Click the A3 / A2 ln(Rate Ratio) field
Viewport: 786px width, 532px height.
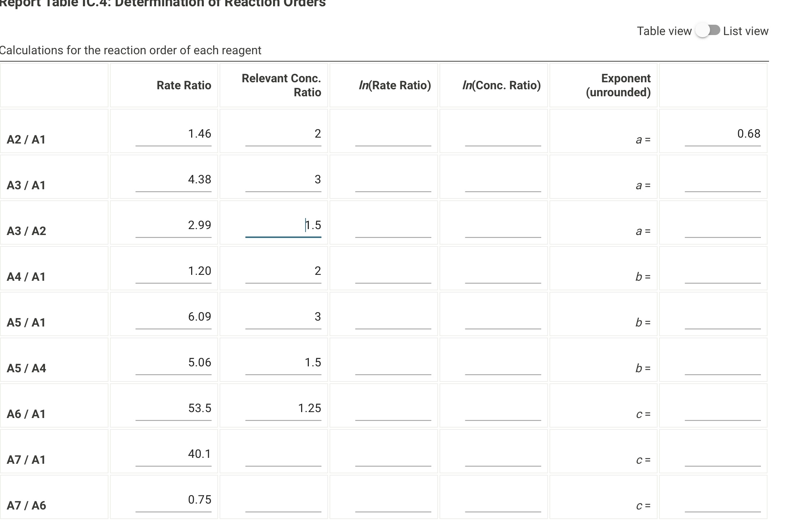393,225
